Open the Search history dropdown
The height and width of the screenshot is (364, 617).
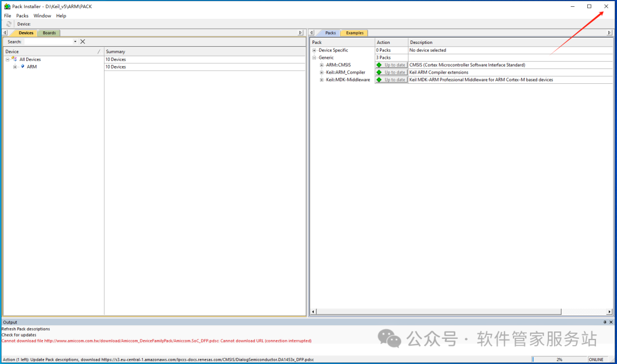tap(75, 42)
